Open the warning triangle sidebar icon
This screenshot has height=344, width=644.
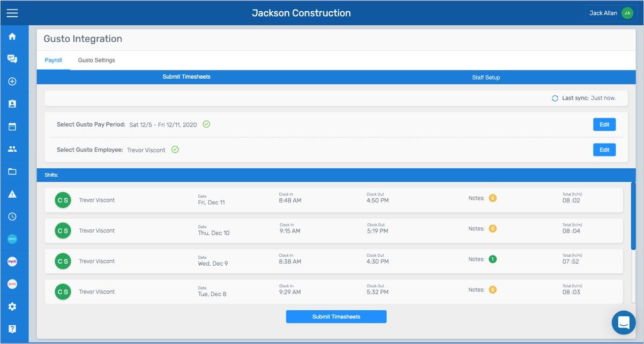point(12,194)
